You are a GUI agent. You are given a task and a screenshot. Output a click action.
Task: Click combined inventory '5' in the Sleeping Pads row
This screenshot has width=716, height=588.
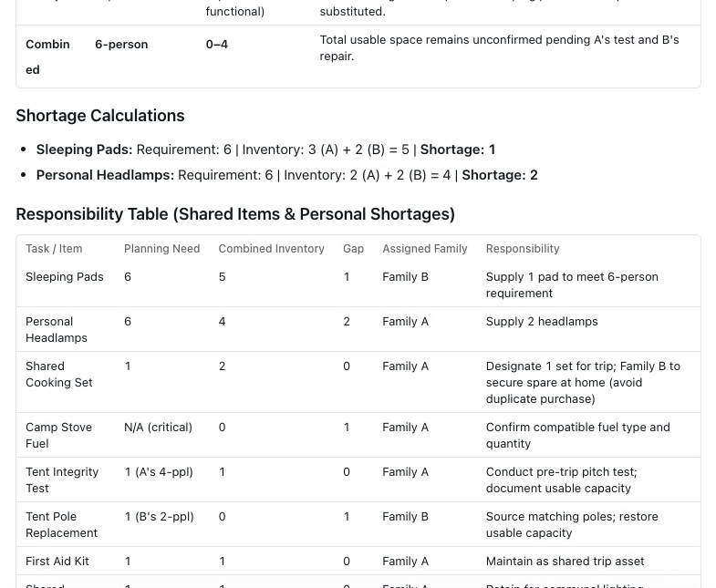point(222,277)
